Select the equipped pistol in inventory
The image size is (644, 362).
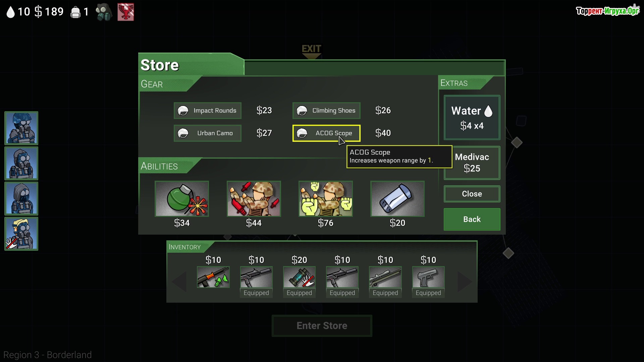pos(428,277)
